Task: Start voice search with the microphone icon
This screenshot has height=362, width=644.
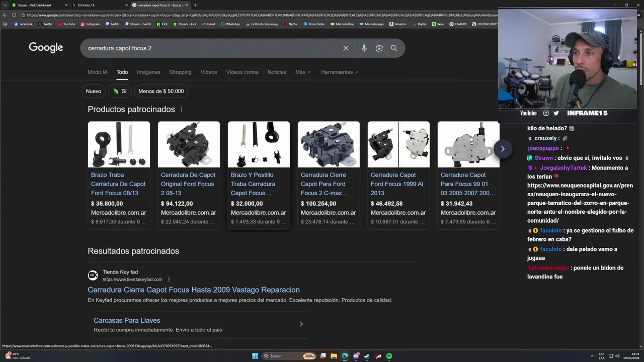Action: 364,48
